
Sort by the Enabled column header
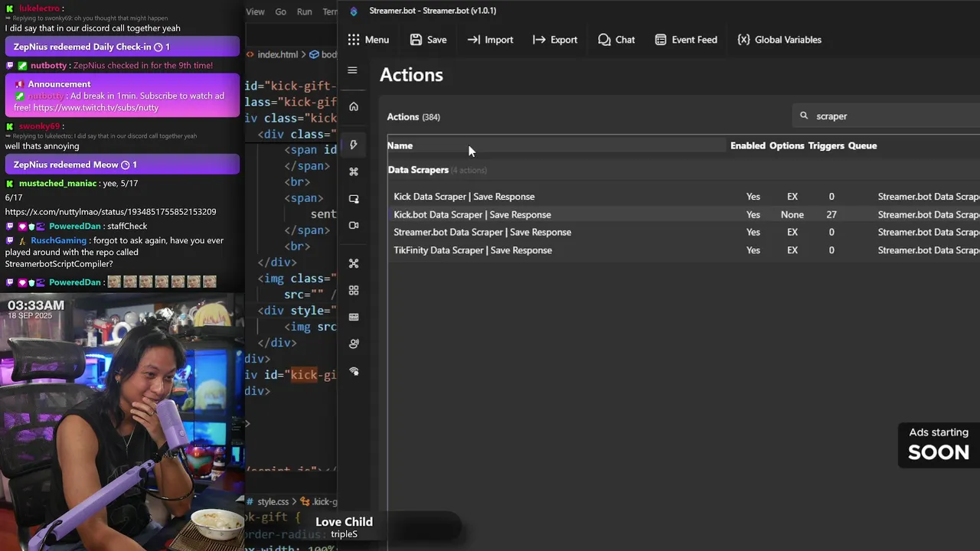click(748, 145)
